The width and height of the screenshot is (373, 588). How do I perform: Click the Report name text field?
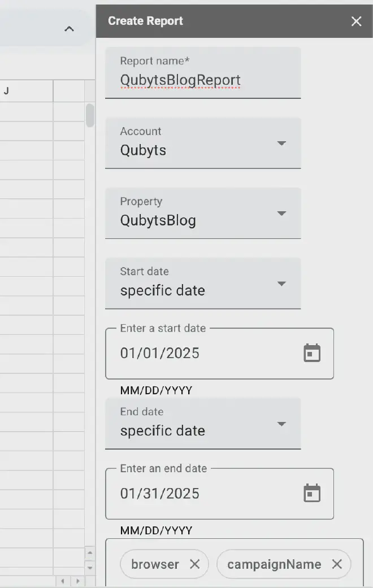click(x=203, y=73)
